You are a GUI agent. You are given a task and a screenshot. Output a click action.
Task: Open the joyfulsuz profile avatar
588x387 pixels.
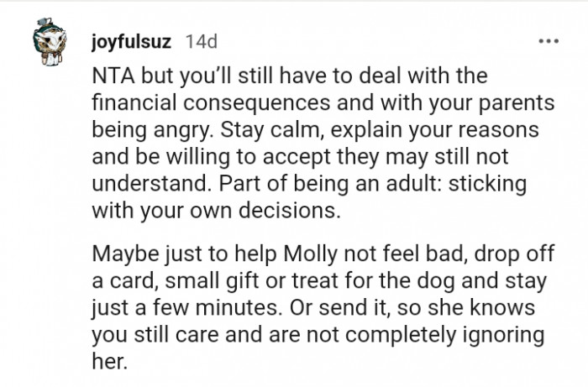coord(48,49)
